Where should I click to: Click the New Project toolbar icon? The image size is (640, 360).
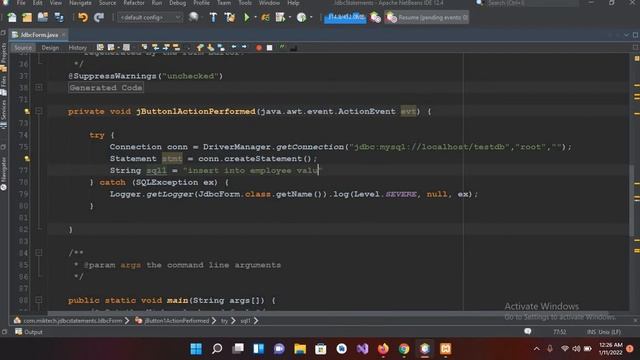click(x=27, y=17)
